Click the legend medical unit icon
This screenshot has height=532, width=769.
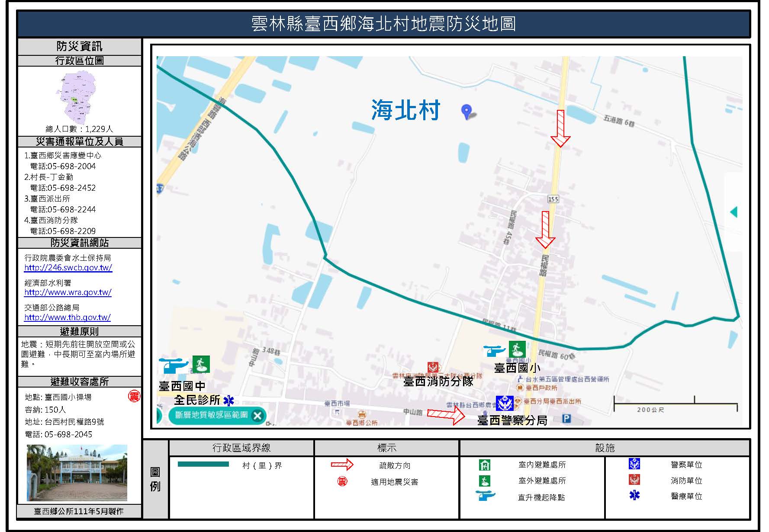634,495
